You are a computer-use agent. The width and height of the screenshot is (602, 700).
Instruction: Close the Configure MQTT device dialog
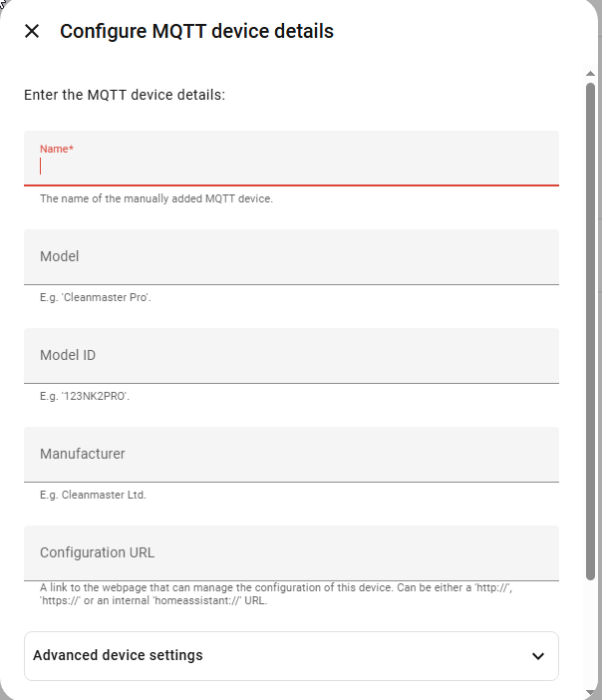(x=32, y=31)
